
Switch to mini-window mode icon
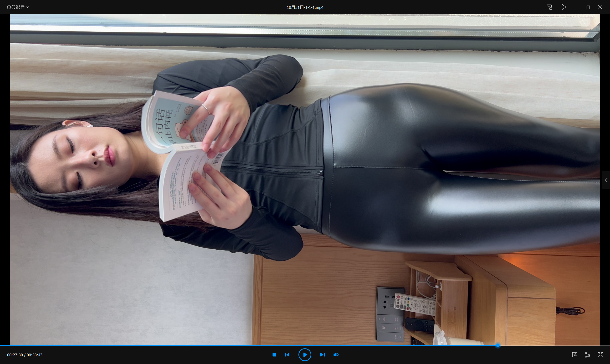pyautogui.click(x=549, y=7)
